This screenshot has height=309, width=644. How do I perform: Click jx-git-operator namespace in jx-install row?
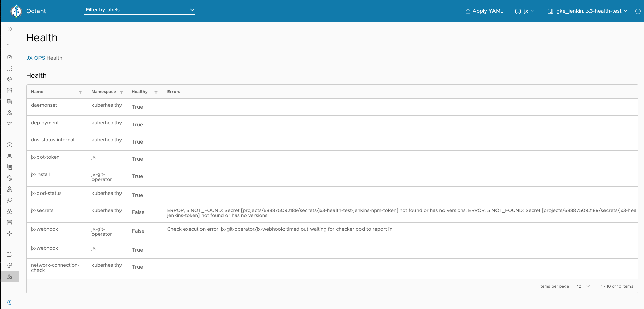tap(102, 177)
